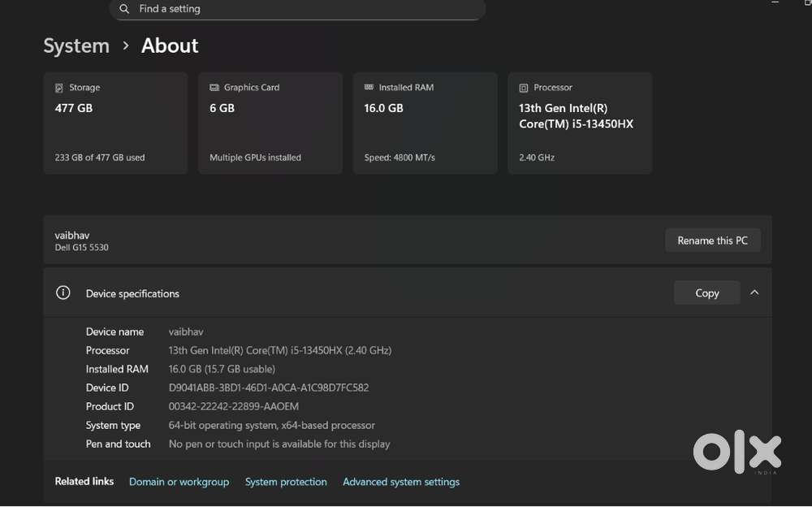Open Advanced system settings link
Image resolution: width=812 pixels, height=507 pixels.
401,482
